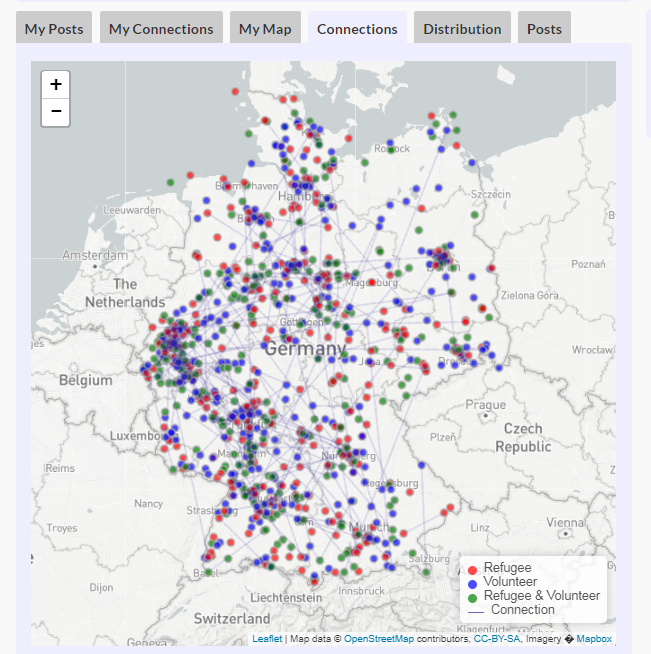Image resolution: width=651 pixels, height=654 pixels.
Task: Click the 'Belgium' country label
Action: coord(85,380)
